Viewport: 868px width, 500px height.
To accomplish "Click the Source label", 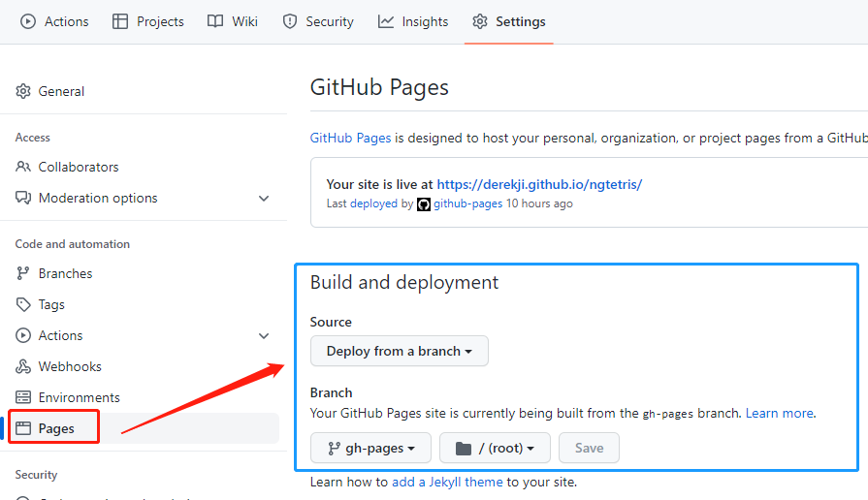I will point(331,322).
